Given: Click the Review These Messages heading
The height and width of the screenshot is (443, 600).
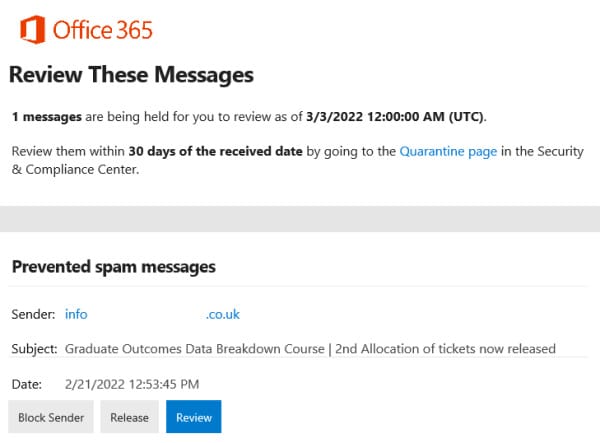Looking at the screenshot, I should pos(131,75).
